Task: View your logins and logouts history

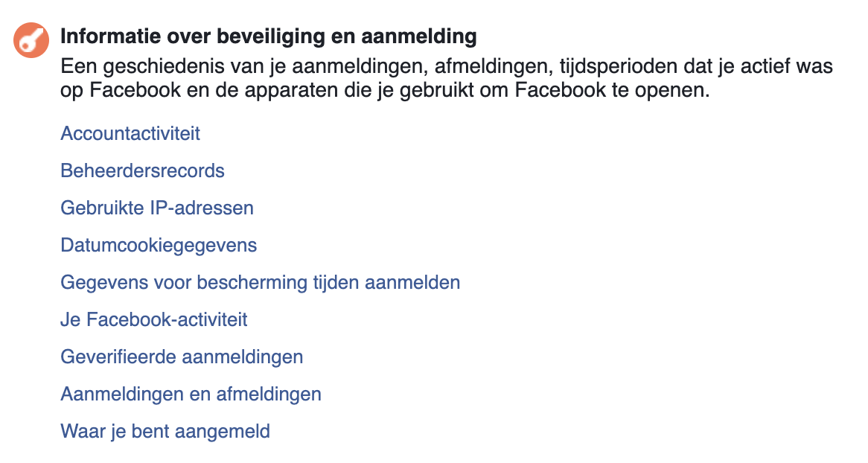Action: [191, 395]
